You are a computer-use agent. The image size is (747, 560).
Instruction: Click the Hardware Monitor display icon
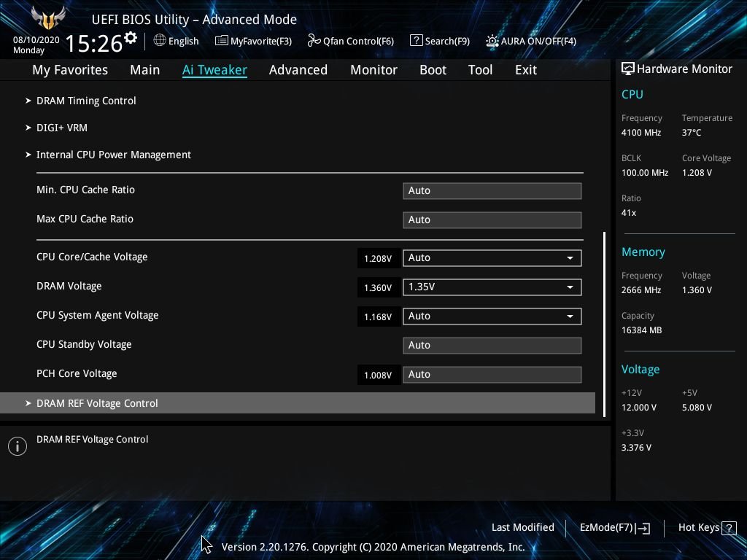[628, 69]
